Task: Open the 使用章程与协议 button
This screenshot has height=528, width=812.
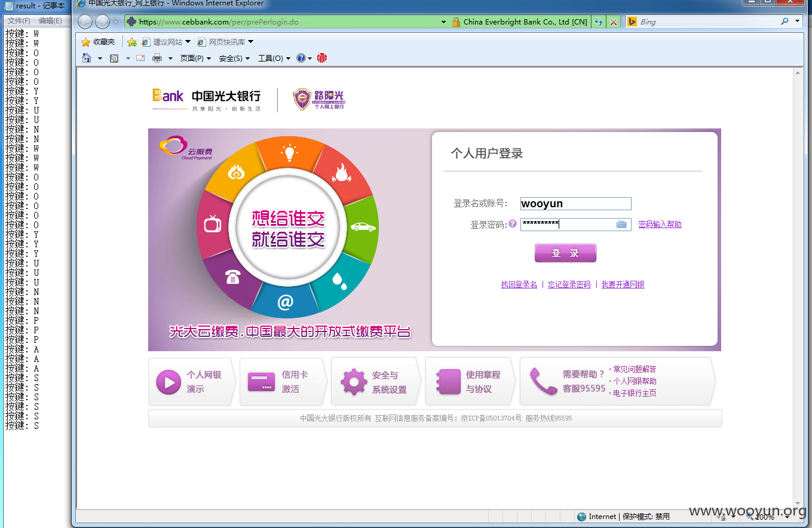Action: [470, 382]
